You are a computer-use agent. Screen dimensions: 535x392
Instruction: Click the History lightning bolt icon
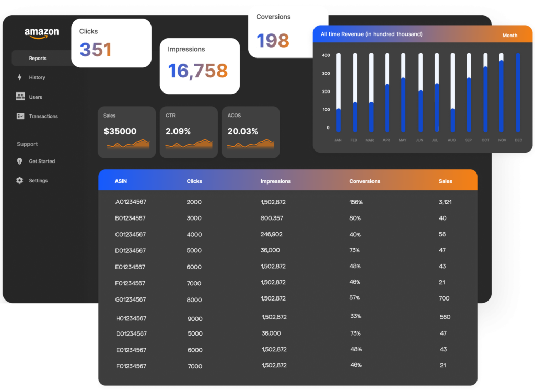click(x=20, y=77)
